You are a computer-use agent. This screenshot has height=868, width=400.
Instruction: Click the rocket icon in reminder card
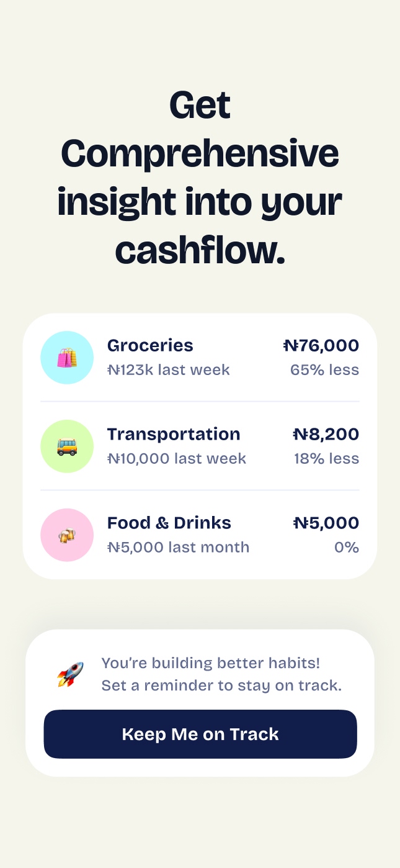pos(70,674)
